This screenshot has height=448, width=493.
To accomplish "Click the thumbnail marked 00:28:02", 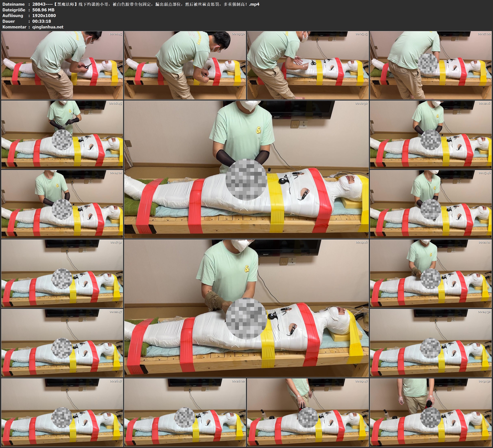I will tap(185, 412).
